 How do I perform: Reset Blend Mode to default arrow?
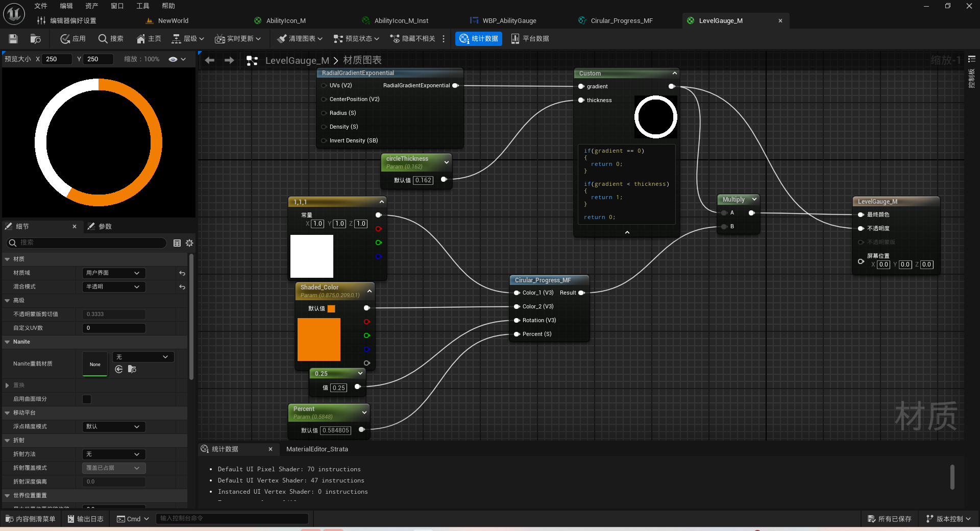[x=182, y=287]
